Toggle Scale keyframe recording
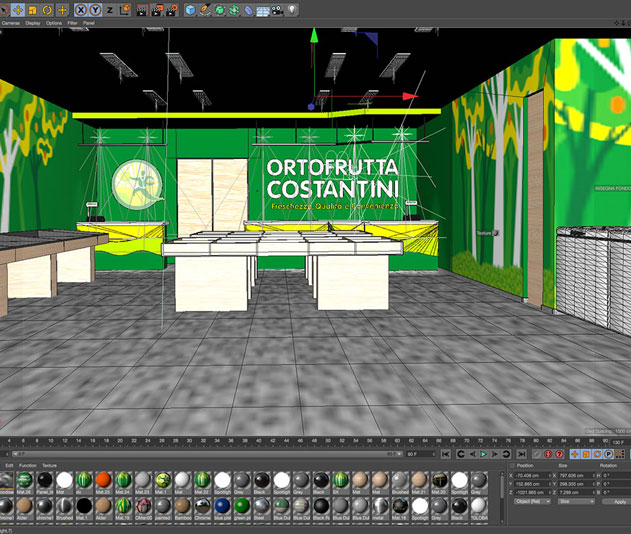The image size is (631, 534). coord(586,454)
